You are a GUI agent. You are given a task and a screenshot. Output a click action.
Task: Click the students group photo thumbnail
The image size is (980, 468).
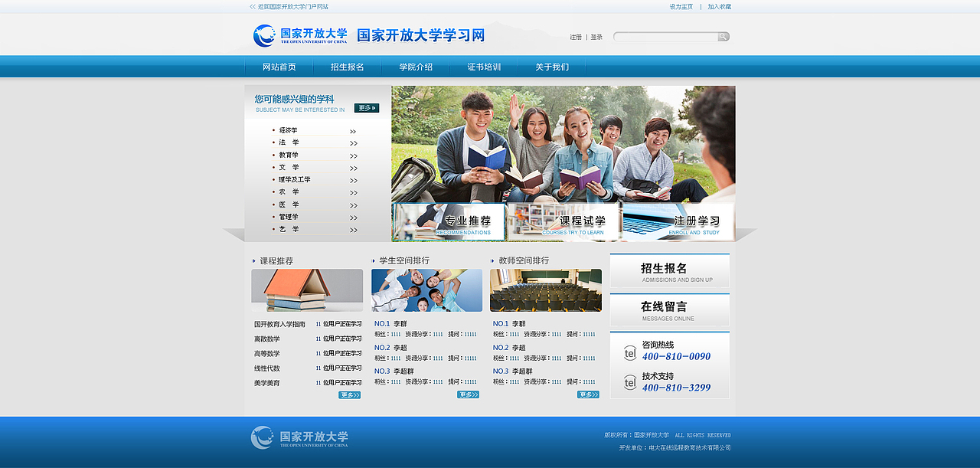point(426,290)
